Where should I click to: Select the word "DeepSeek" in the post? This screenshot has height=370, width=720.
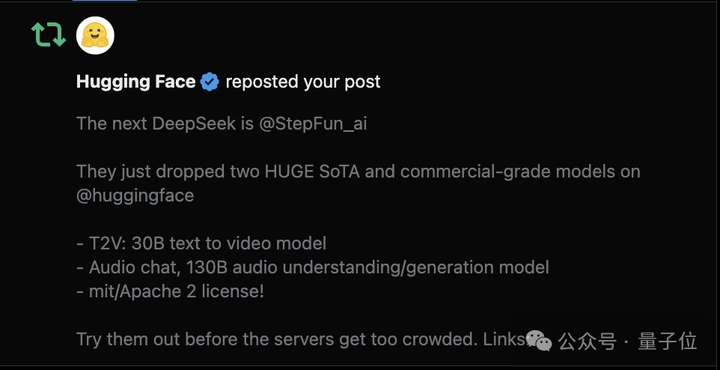pyautogui.click(x=194, y=124)
